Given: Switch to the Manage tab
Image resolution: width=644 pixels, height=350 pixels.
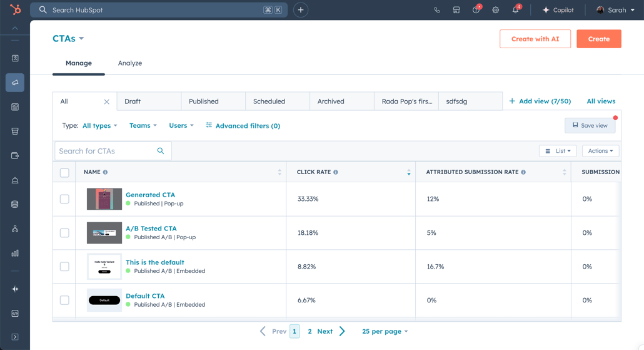Looking at the screenshot, I should pyautogui.click(x=78, y=63).
